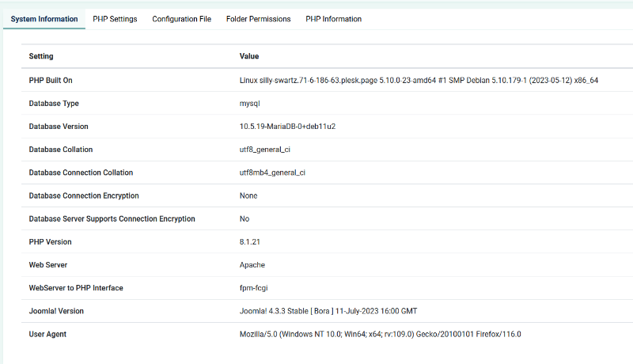Open the System Information tab
Screen dimensions: 633x364
(44, 19)
